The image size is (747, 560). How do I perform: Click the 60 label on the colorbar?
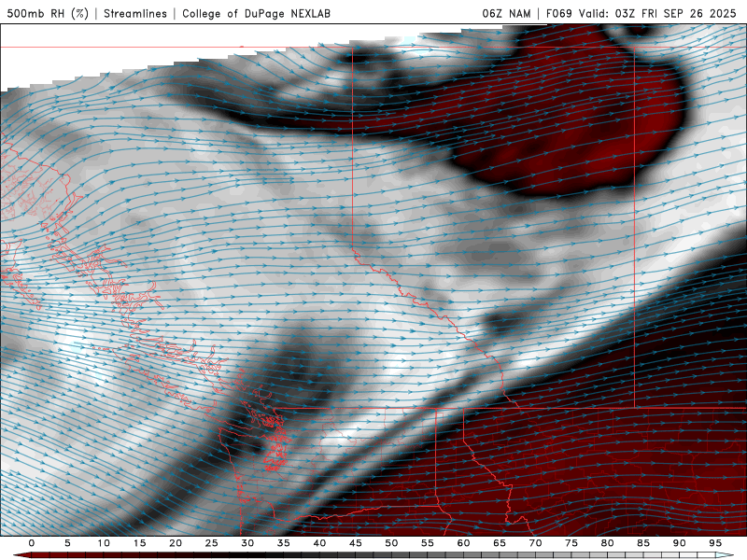[x=463, y=543]
